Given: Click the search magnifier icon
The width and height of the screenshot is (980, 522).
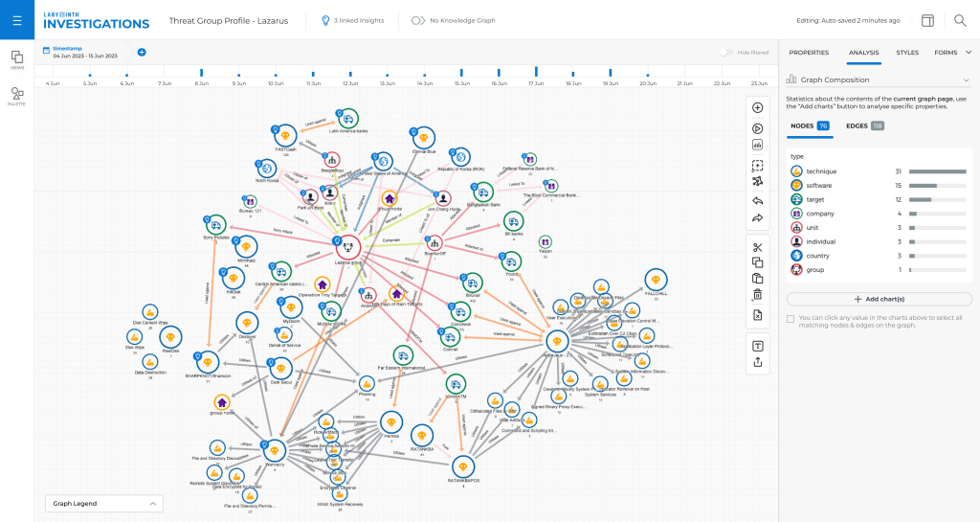Looking at the screenshot, I should point(960,21).
